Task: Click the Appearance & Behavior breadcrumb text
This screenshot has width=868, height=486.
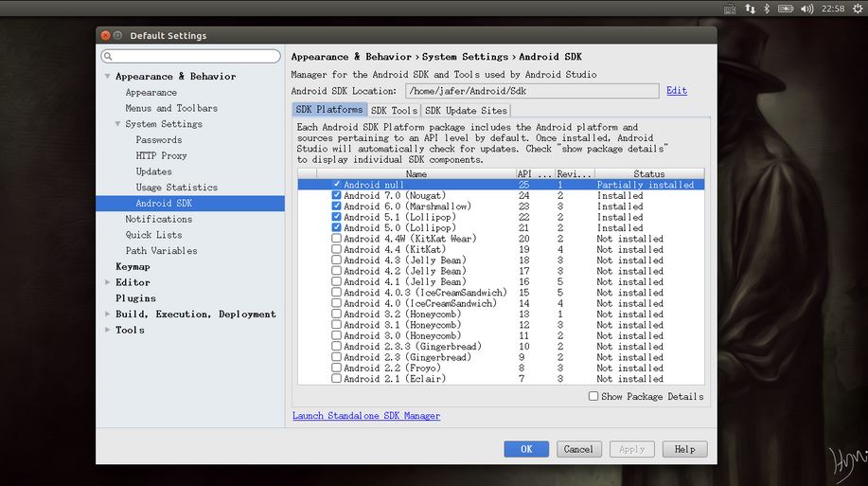Action: 351,57
